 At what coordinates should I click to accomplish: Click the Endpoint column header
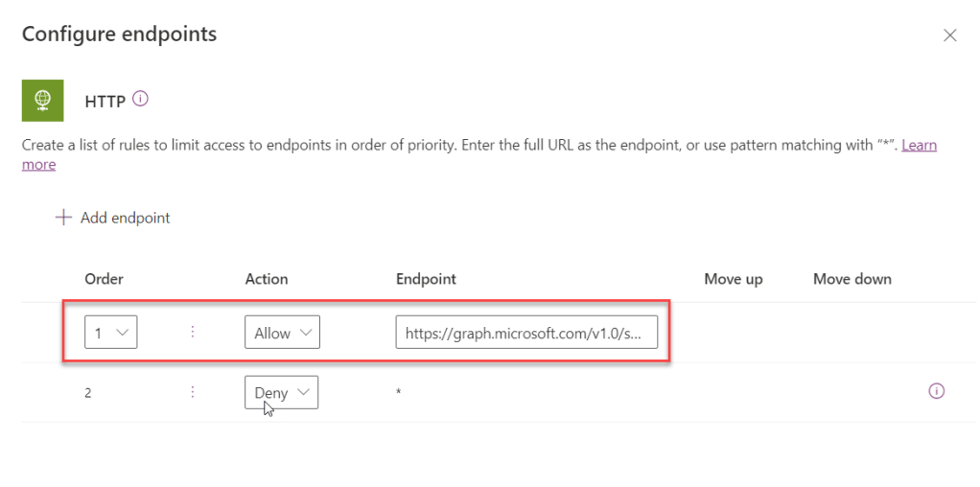pos(426,279)
